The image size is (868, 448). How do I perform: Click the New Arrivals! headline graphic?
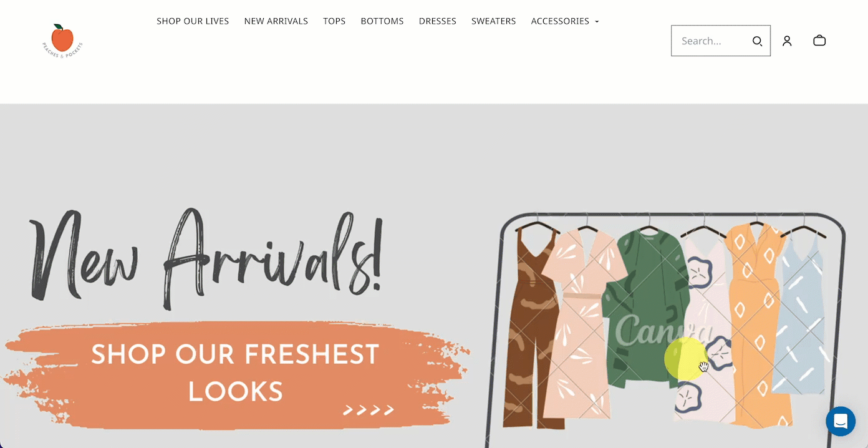[206, 259]
